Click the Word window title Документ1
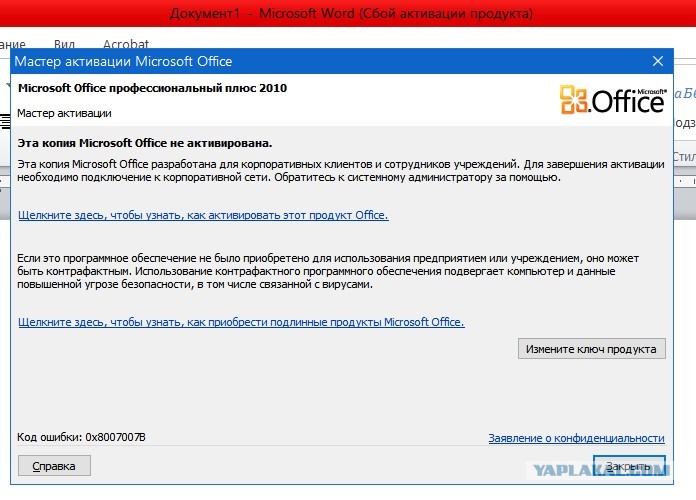Image resolution: width=696 pixels, height=500 pixels. 205,13
